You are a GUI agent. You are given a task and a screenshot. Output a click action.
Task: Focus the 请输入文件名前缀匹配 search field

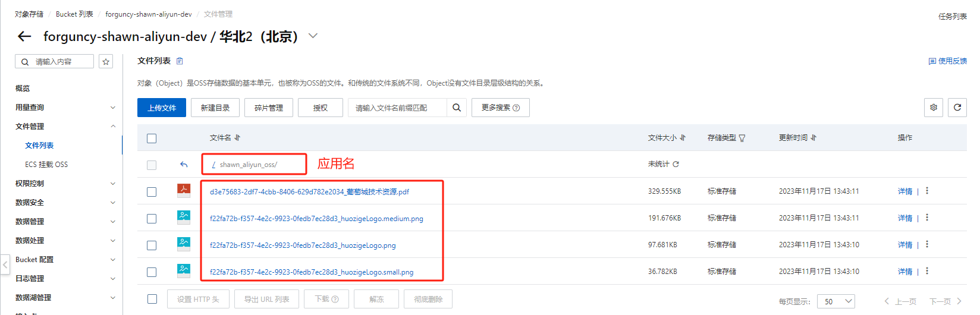397,108
